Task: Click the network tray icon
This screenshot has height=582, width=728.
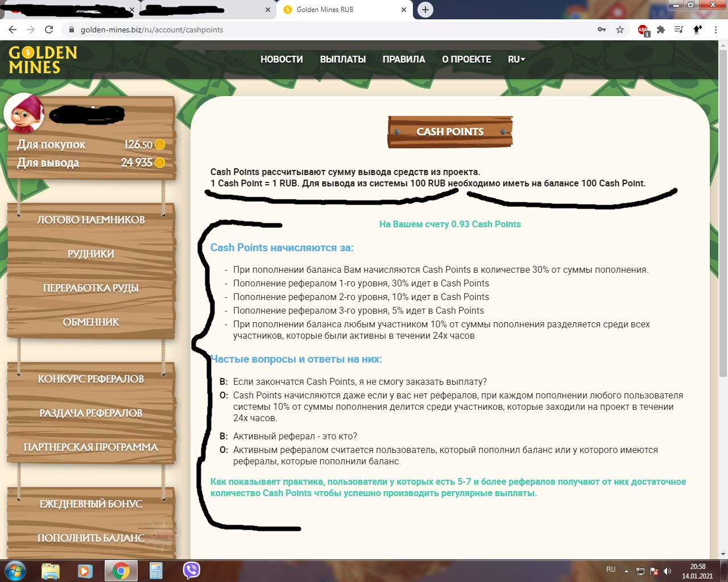Action: pos(640,571)
